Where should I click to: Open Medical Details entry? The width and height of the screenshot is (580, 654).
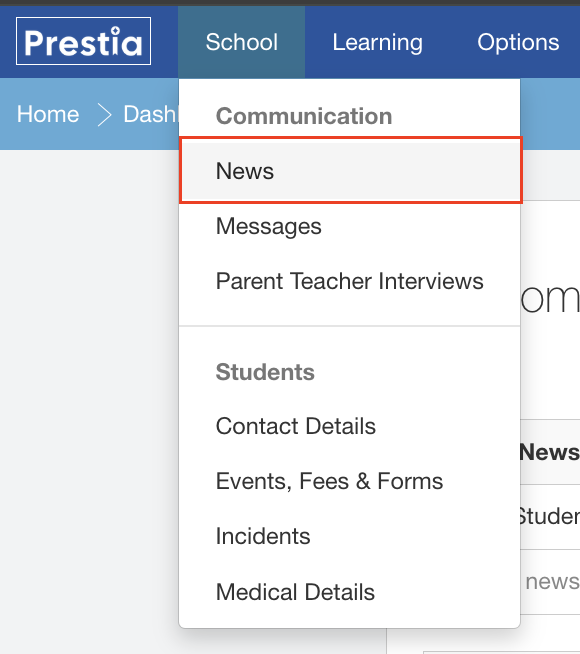pyautogui.click(x=350, y=592)
